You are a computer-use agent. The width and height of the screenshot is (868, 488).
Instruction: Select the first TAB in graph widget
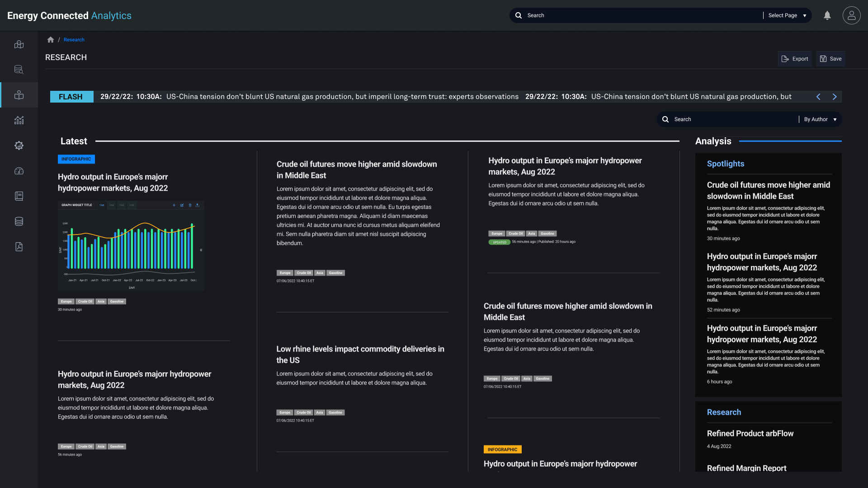[x=102, y=205]
